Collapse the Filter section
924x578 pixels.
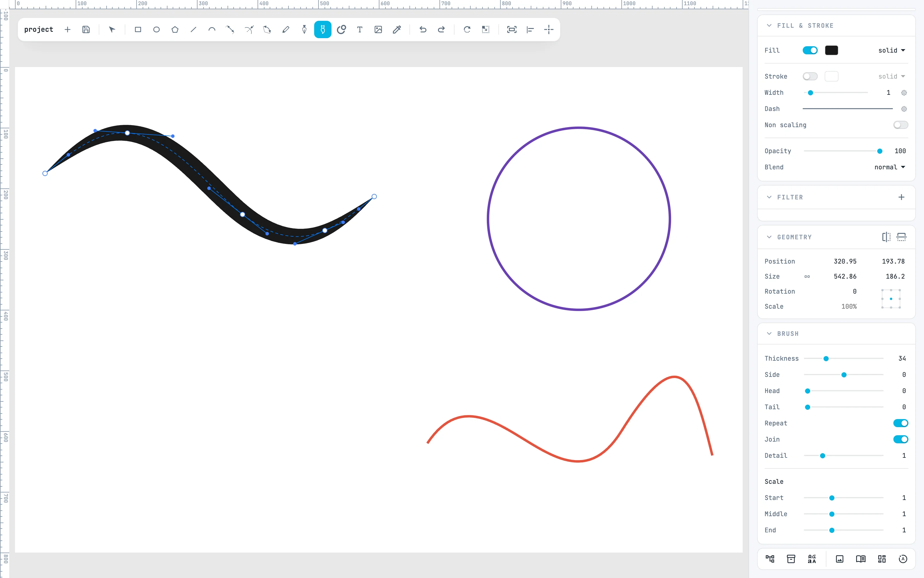(x=769, y=197)
